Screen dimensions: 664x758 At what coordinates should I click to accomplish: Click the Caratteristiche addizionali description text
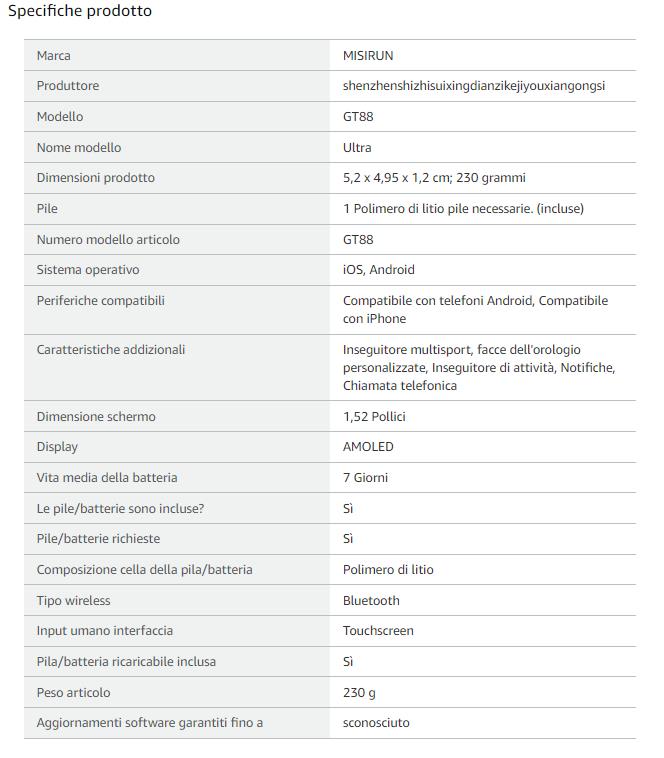point(478,367)
